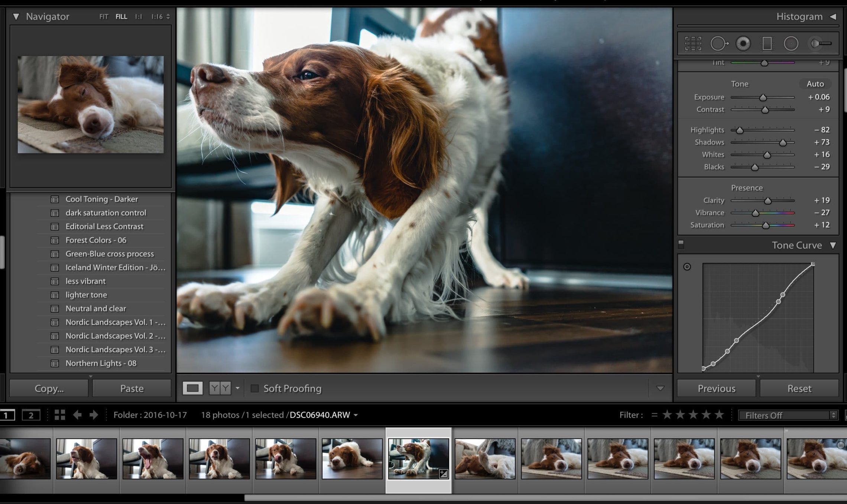Select the Adjustment Brush tool
This screenshot has width=847, height=504.
821,43
